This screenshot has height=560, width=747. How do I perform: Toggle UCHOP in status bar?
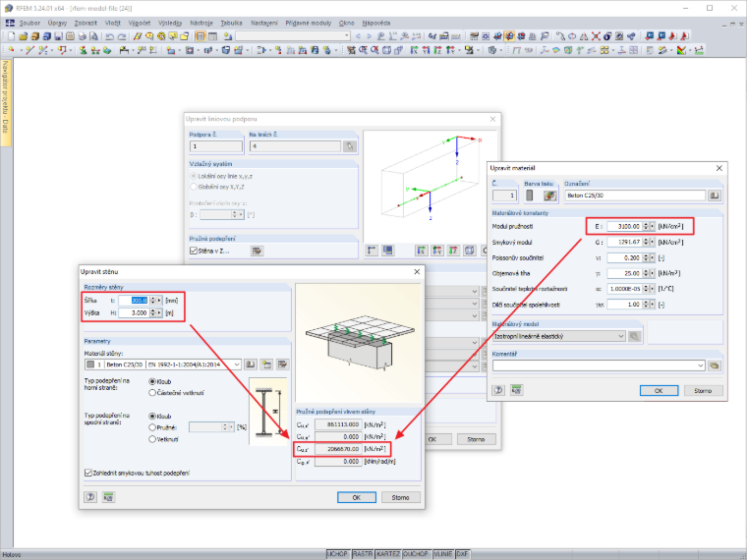(x=338, y=554)
